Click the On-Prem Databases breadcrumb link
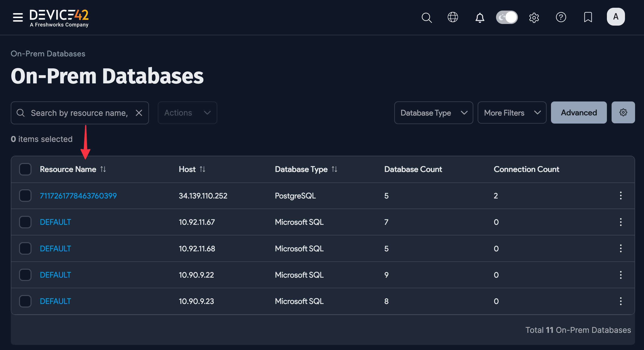644x350 pixels. point(48,53)
